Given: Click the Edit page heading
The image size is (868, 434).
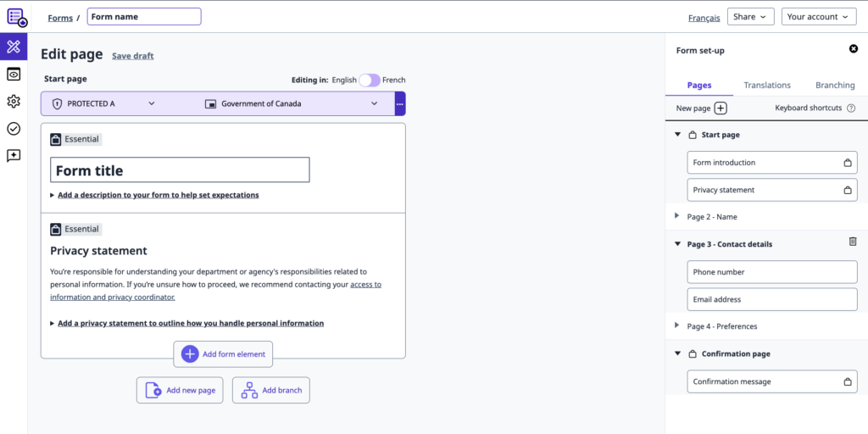Looking at the screenshot, I should (x=72, y=54).
